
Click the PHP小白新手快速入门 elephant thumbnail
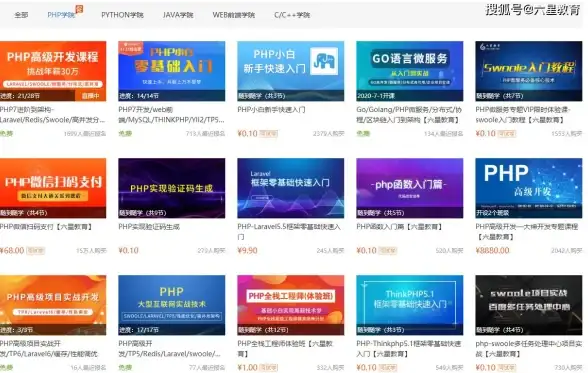click(x=291, y=71)
